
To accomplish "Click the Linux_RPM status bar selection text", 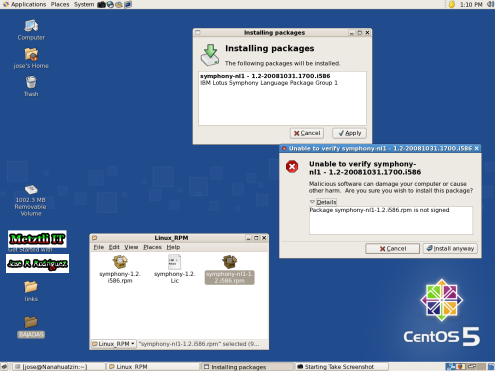I will (x=199, y=344).
